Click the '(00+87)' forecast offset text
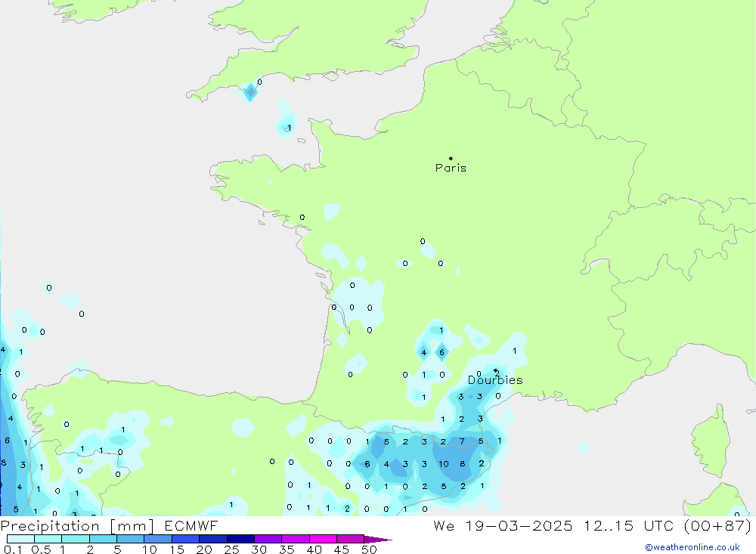Screen dimensions: 756x554 tap(718, 526)
